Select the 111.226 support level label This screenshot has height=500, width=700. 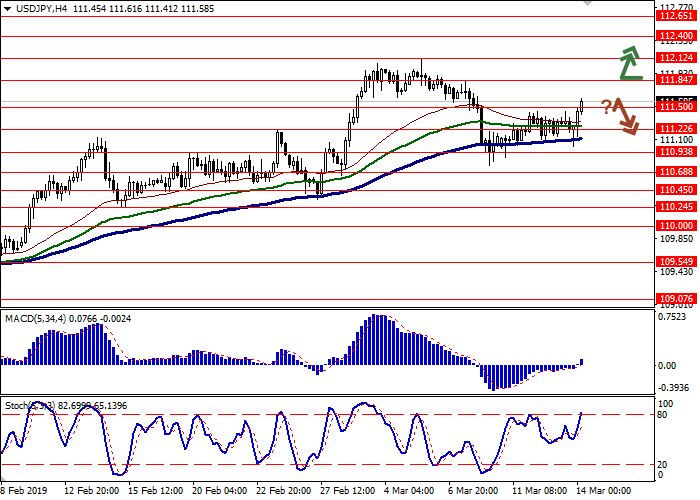[x=677, y=129]
